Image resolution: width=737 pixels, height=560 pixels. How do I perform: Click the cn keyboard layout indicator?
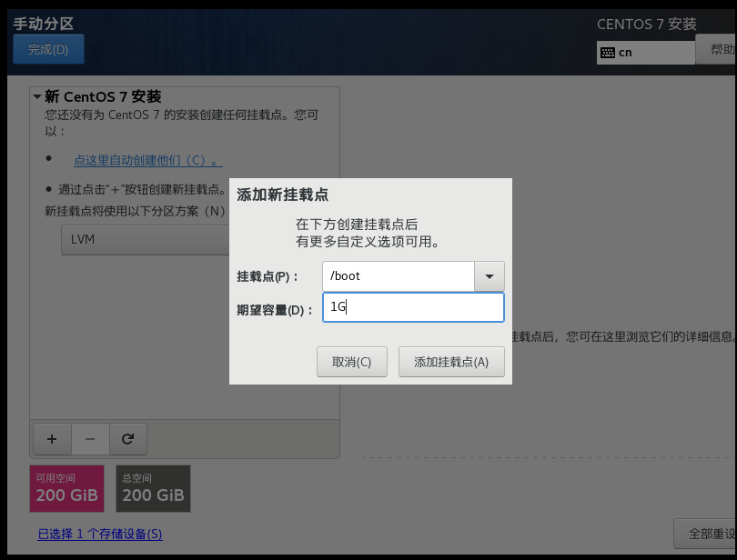[x=646, y=52]
